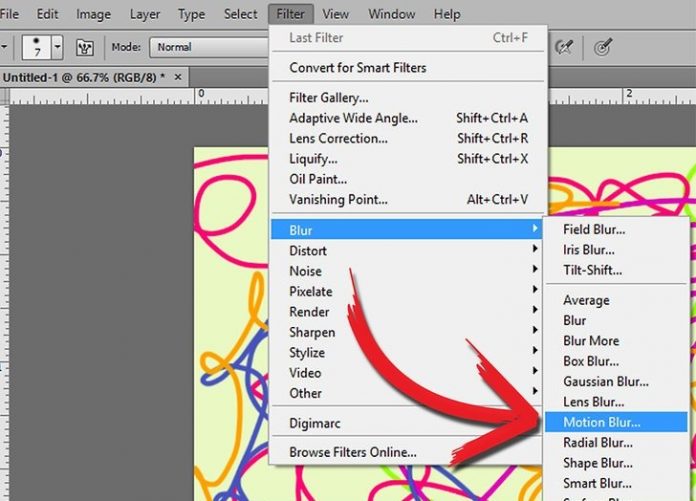Open the Filter Gallery
The image size is (696, 501).
[329, 98]
